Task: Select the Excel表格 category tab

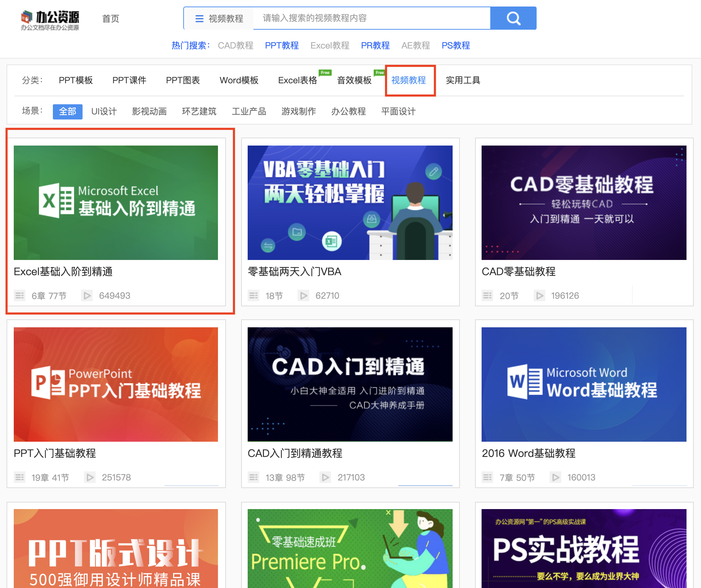Action: tap(297, 80)
